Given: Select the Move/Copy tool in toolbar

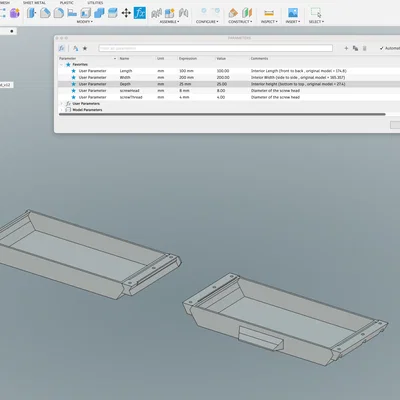Looking at the screenshot, I should pos(126,13).
